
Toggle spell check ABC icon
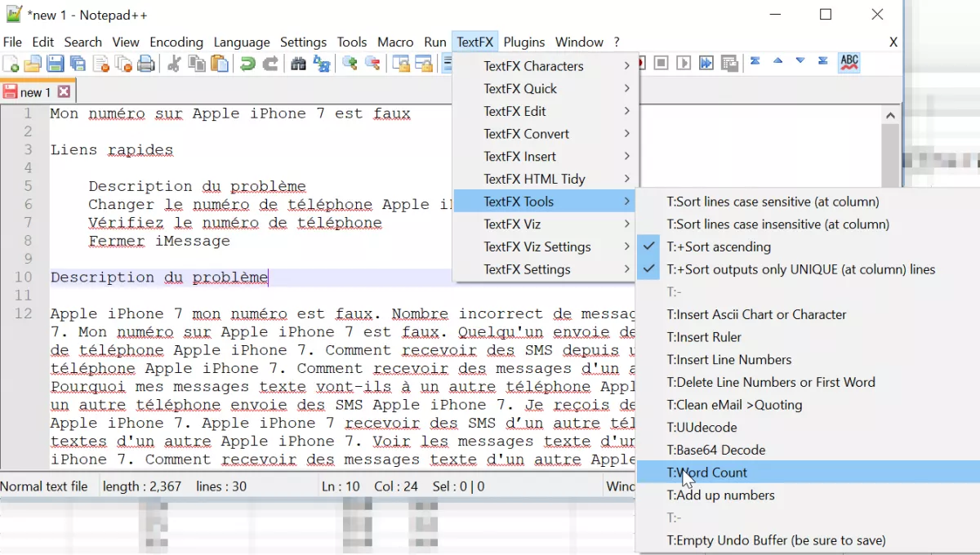pyautogui.click(x=849, y=63)
